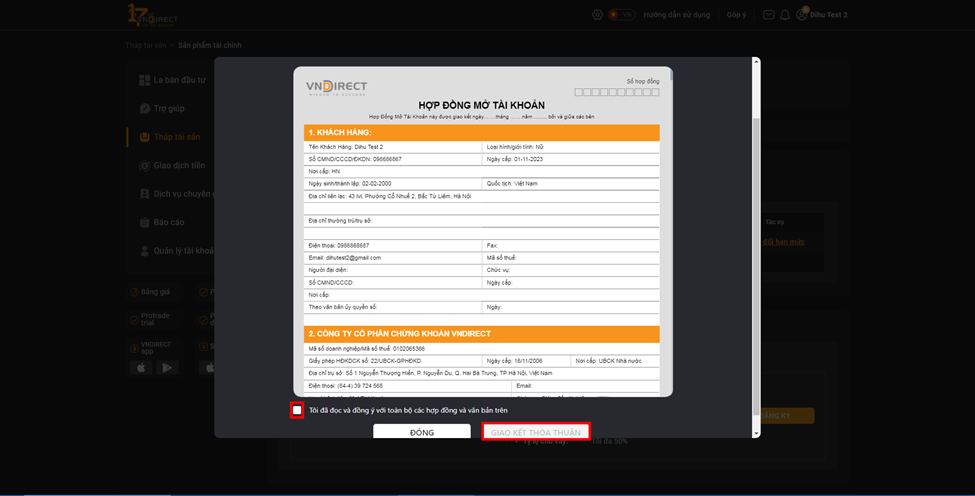Screen dimensions: 975x496
Task: Click the Email: dihutest2@gmail.com field
Action: pyautogui.click(x=393, y=258)
